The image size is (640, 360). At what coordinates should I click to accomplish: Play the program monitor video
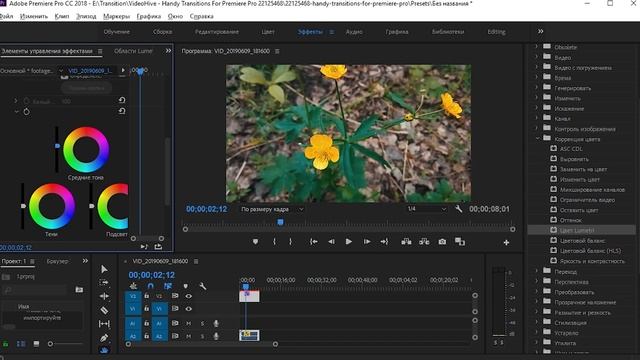point(349,242)
